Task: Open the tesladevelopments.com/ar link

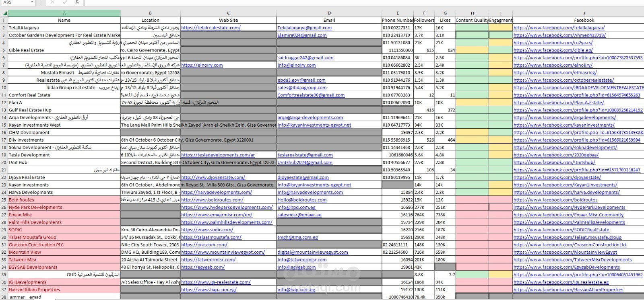Action: click(218, 155)
